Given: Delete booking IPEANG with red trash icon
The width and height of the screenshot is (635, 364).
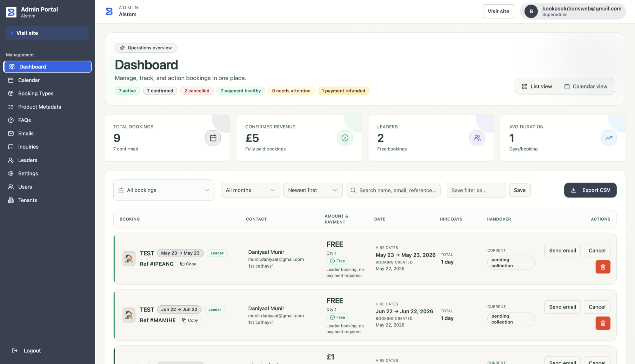Looking at the screenshot, I should (603, 267).
